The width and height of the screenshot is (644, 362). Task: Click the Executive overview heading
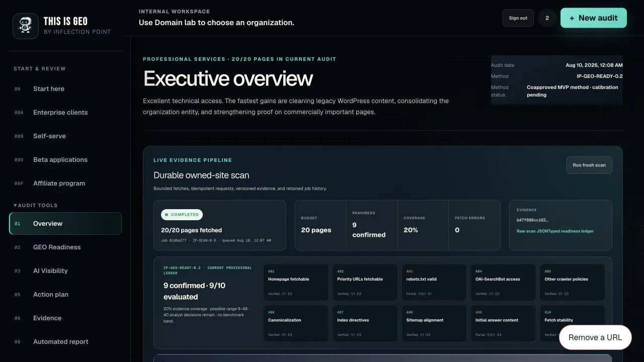point(228,79)
